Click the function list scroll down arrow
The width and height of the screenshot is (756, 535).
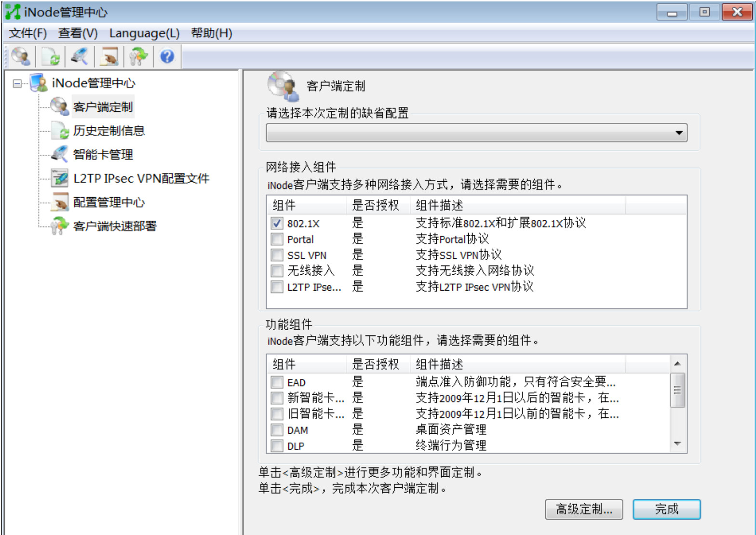(677, 444)
